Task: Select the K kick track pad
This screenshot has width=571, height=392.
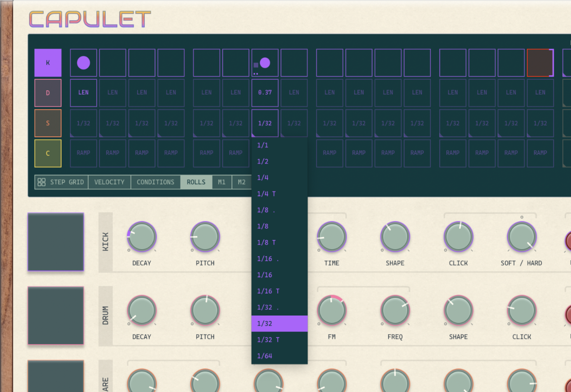Action: 48,63
